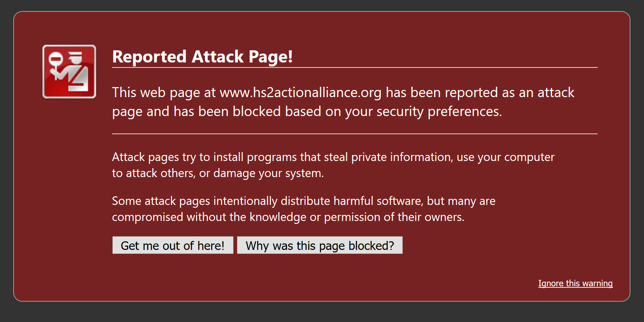The height and width of the screenshot is (322, 644).
Task: Click the words "damage your system"
Action: [x=268, y=173]
